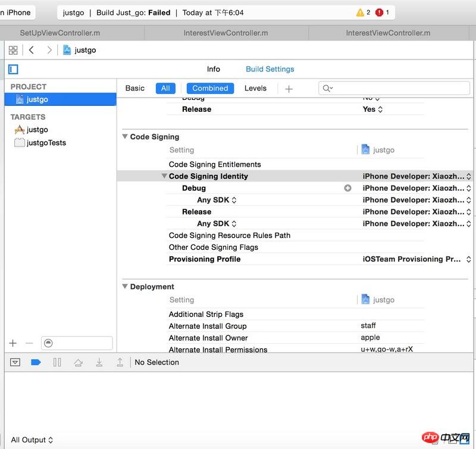Add a new target with plus button
The image size is (476, 449).
click(13, 343)
